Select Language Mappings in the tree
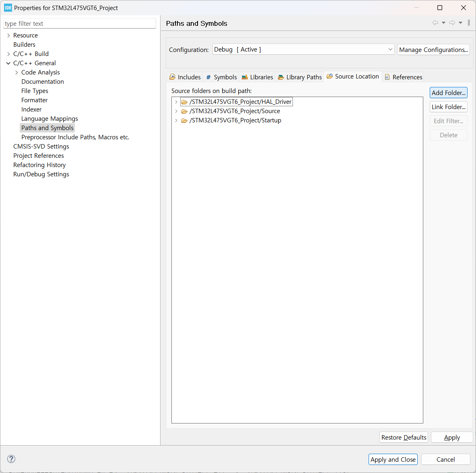Viewport: 476px width, 473px height. point(49,119)
